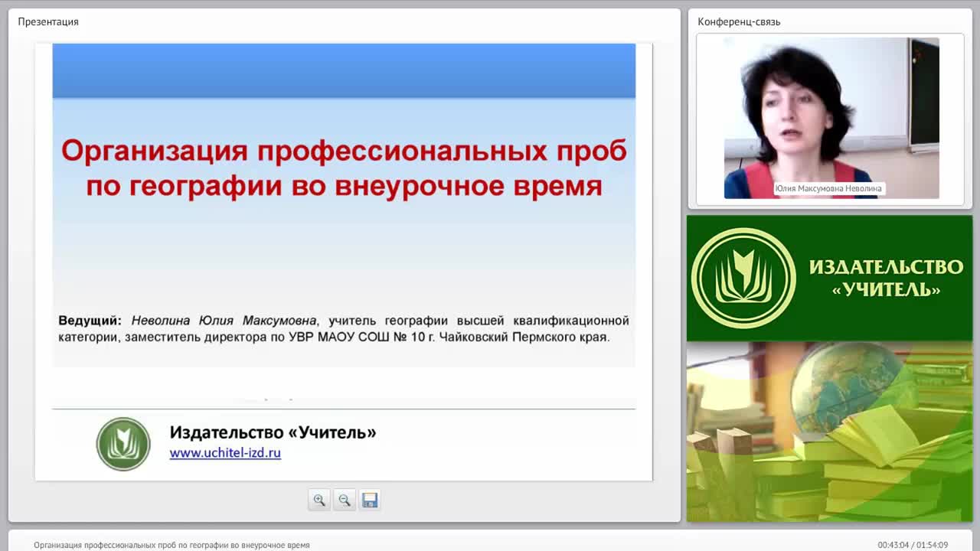Click the globe and books picture
980x551 pixels.
(829, 432)
